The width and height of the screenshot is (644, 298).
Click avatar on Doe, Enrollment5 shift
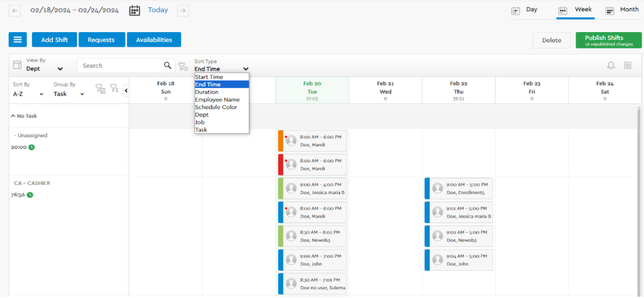[x=438, y=188]
